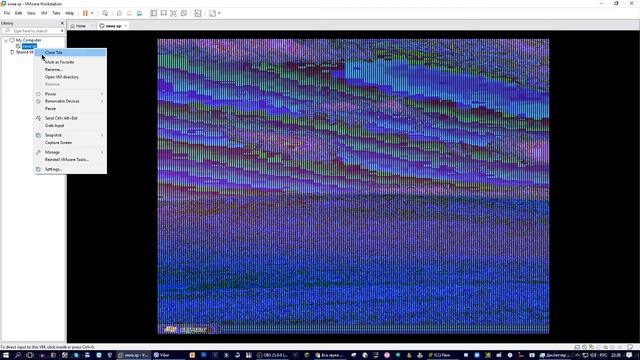Click the stretch guest toolbar icon
The height and width of the screenshot is (360, 640).
[x=212, y=13]
